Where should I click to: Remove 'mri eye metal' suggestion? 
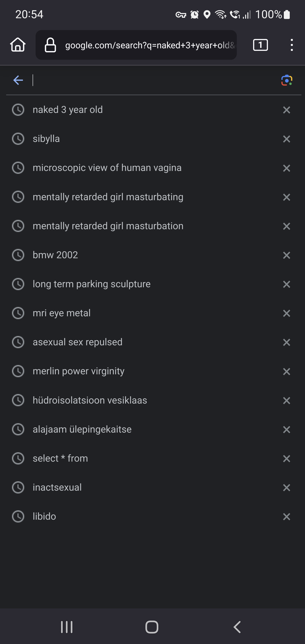[x=287, y=313]
